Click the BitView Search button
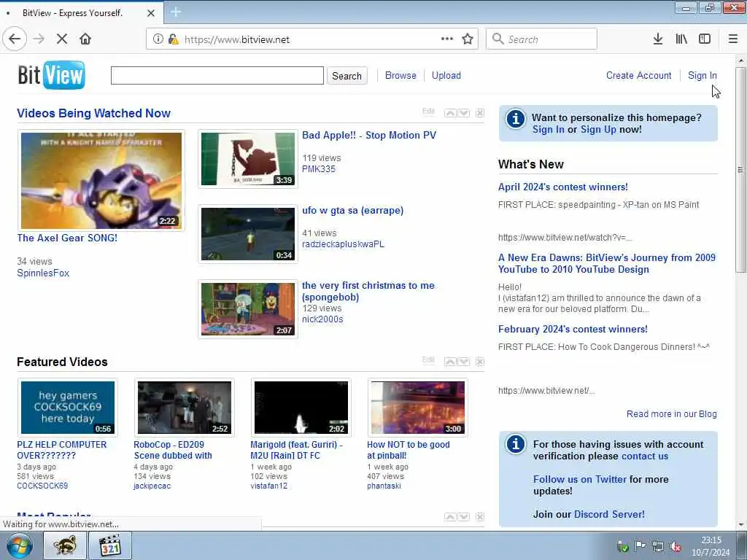 click(347, 76)
